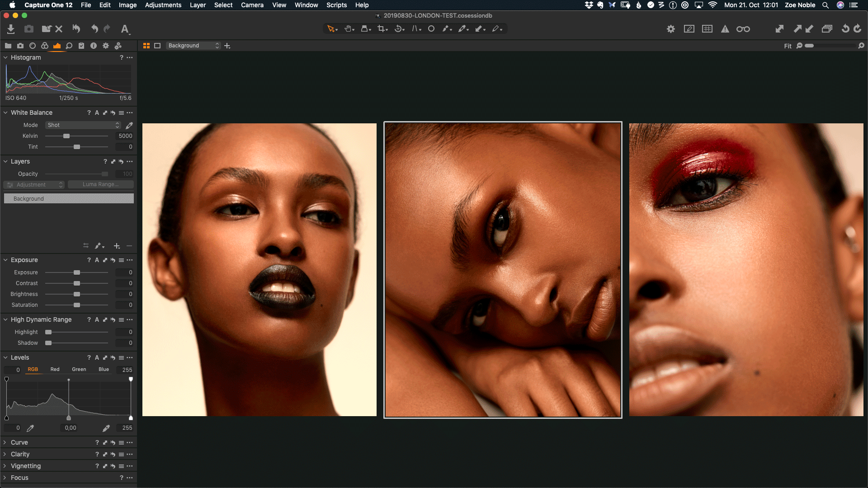Click the Kelvin slider handle

point(66,136)
